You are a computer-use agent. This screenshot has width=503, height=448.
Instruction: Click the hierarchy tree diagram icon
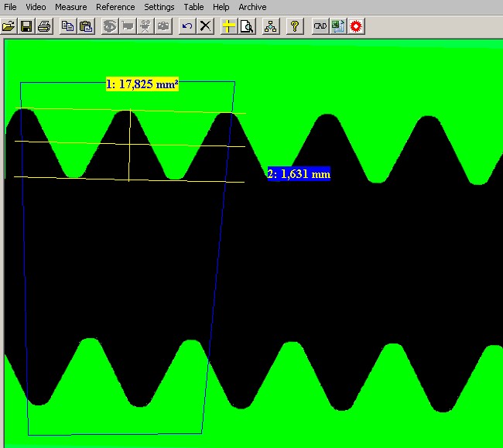pyautogui.click(x=270, y=26)
